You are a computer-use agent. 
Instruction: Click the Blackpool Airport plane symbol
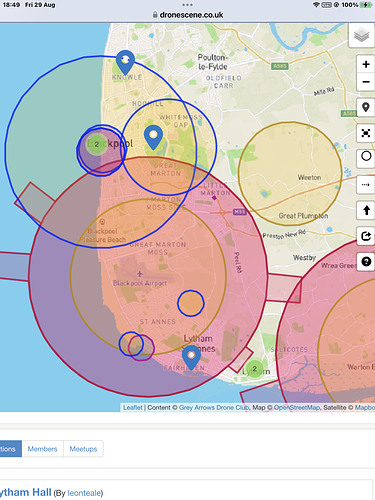coord(140,274)
